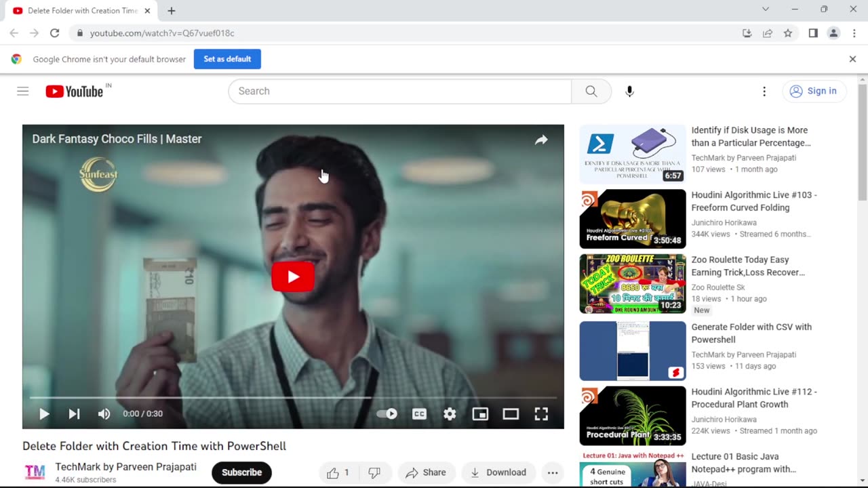
Task: Open Houdini Algorithmic Live #112 thumbnail
Action: coord(633,416)
